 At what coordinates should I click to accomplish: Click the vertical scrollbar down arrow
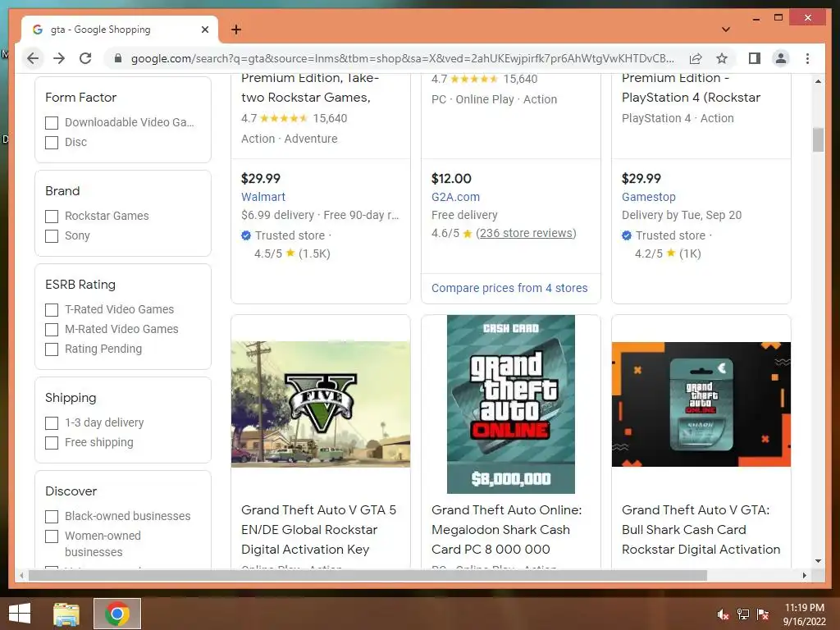point(818,561)
